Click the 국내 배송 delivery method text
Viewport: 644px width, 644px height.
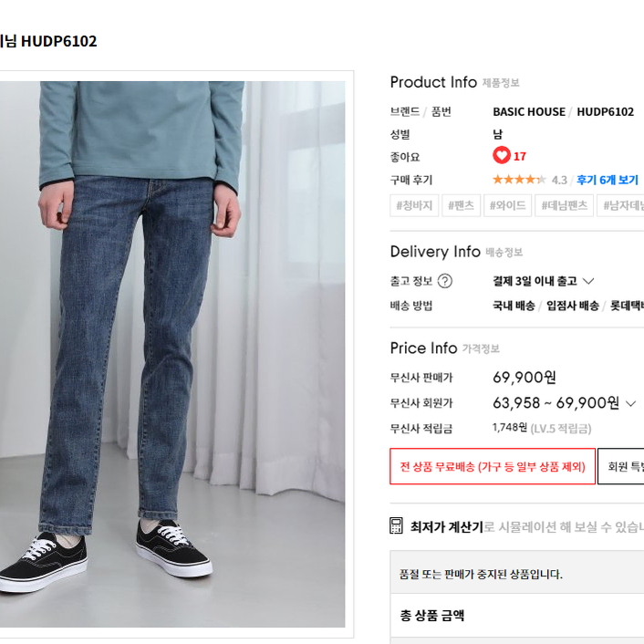click(x=514, y=306)
